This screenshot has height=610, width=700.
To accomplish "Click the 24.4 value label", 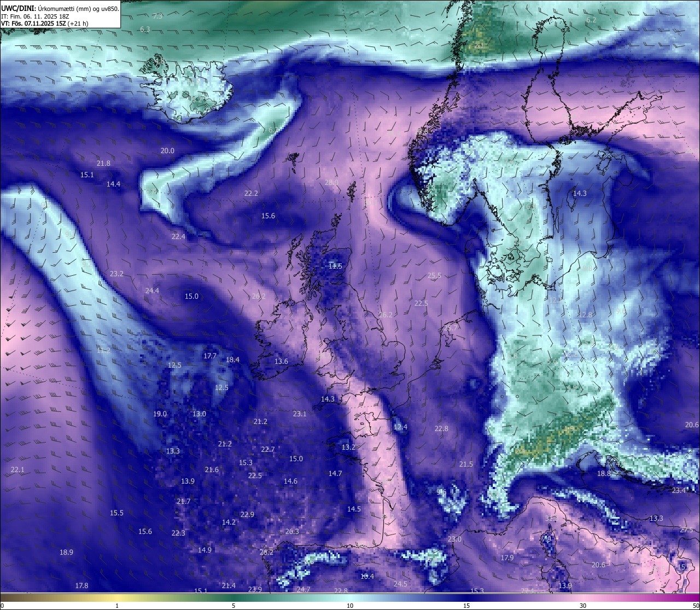I will click(152, 291).
